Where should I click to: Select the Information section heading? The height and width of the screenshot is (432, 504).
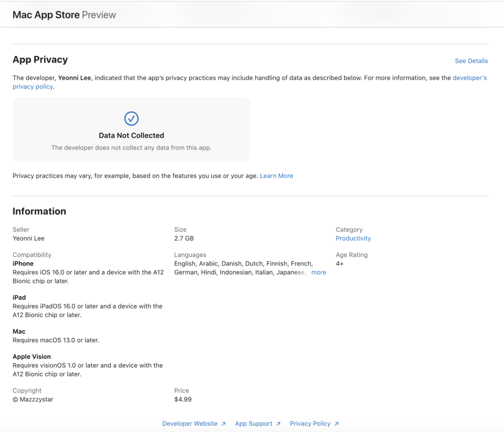[x=39, y=211]
